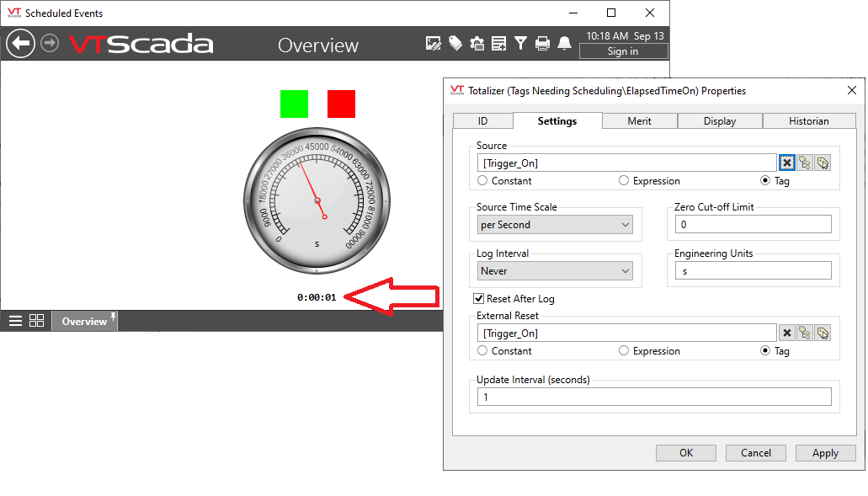Expand the Source Time Scale dropdown
868x496 pixels.
point(555,225)
